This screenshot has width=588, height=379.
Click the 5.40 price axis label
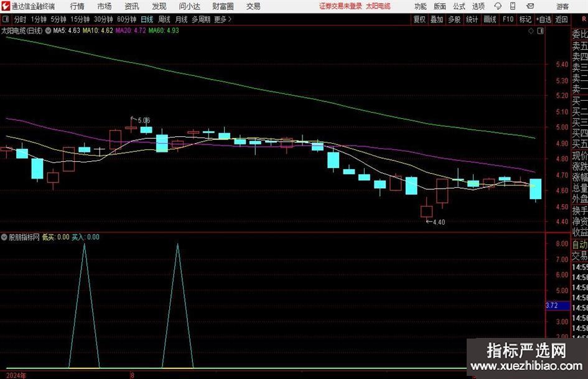[562, 65]
